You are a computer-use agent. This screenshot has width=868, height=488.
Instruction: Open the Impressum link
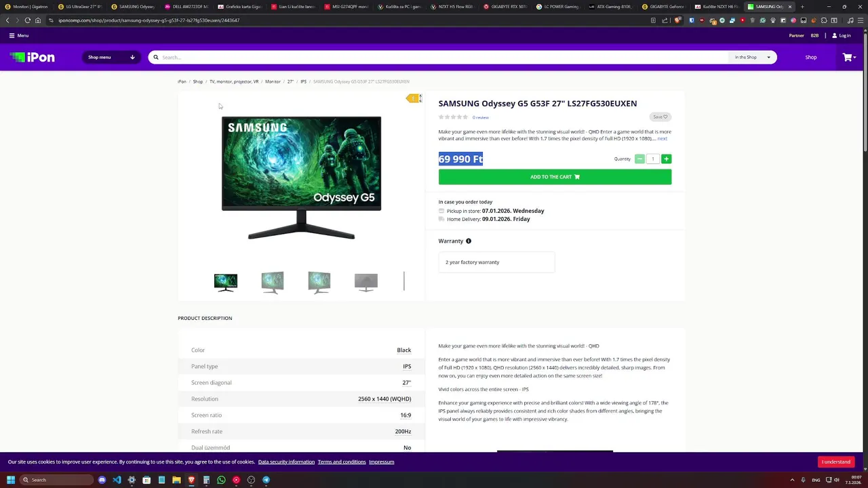pyautogui.click(x=381, y=462)
